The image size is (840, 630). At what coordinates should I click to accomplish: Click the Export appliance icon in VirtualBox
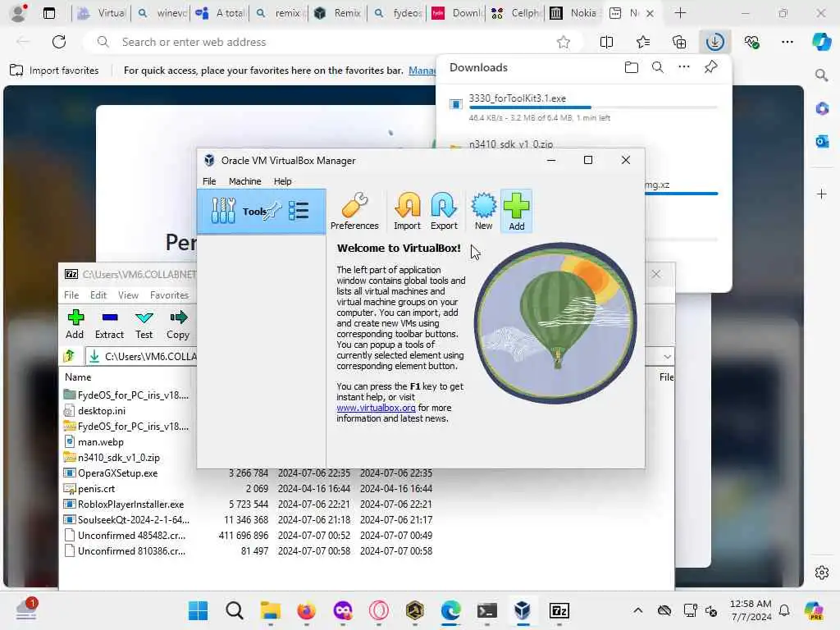click(444, 211)
